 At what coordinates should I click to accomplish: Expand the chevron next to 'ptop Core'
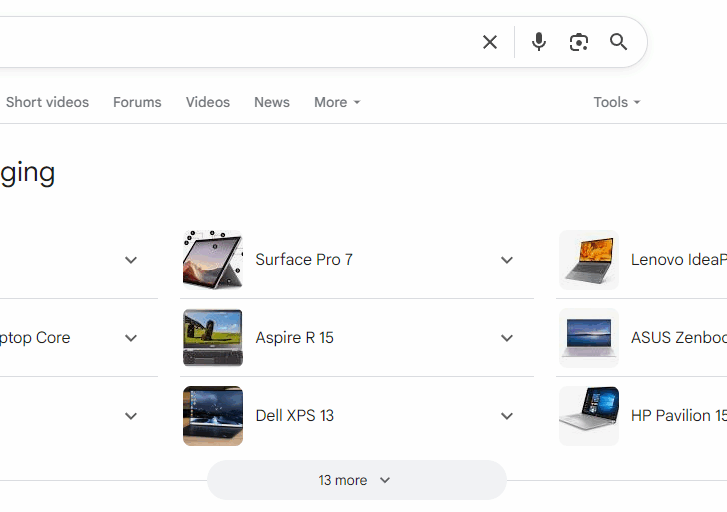click(131, 338)
